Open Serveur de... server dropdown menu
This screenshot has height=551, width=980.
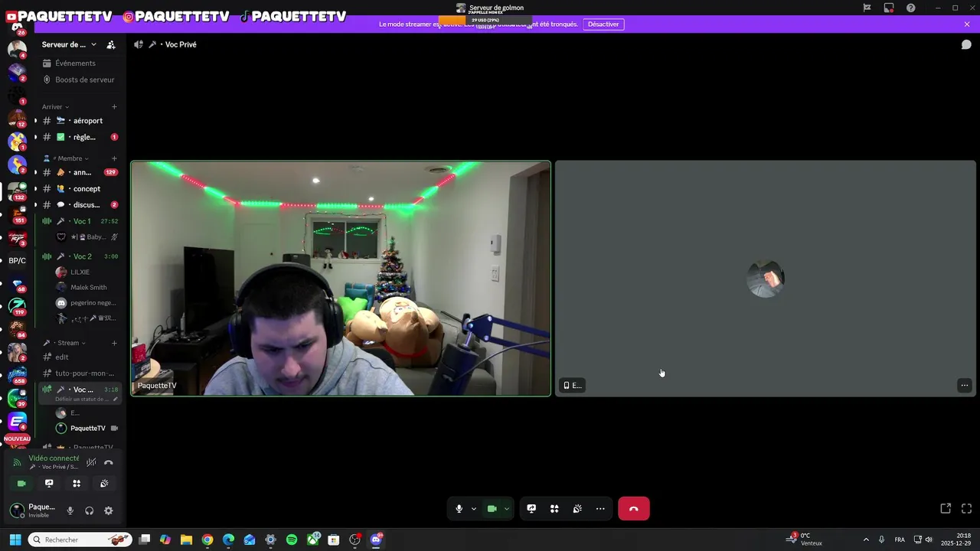tap(69, 44)
